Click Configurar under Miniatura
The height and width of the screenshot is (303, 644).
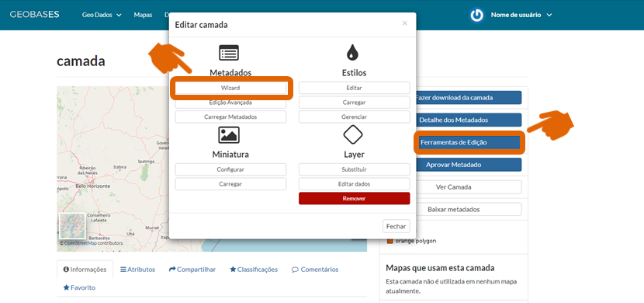coord(230,169)
